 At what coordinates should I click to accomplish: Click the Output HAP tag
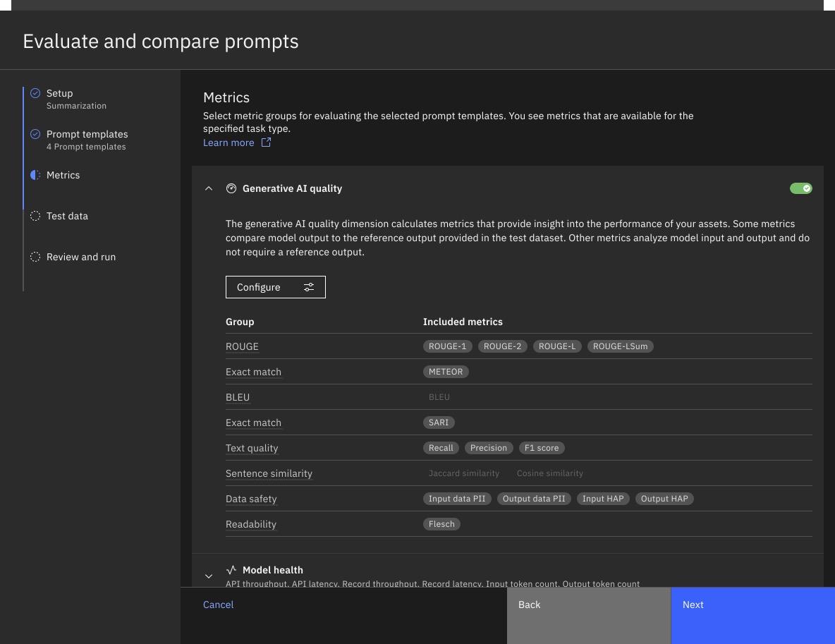(x=664, y=499)
